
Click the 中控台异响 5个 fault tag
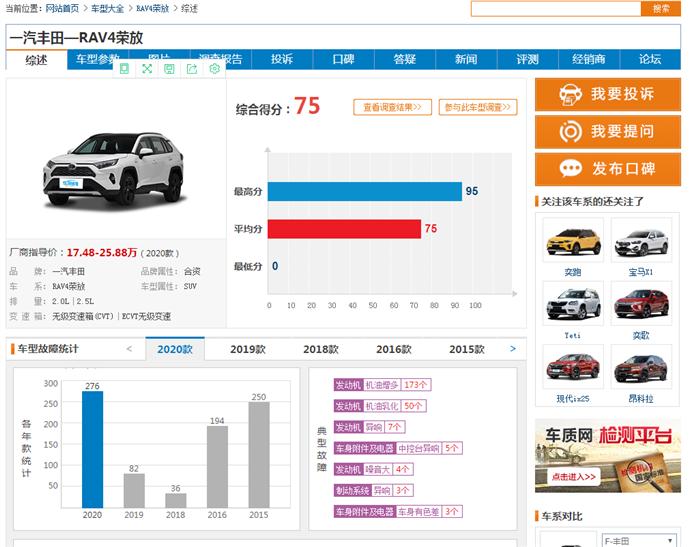coord(398,448)
